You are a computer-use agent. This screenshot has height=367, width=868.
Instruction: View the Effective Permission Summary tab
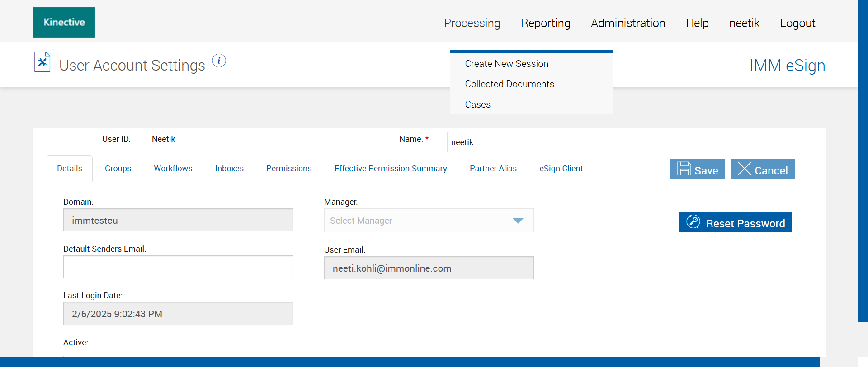pos(391,169)
